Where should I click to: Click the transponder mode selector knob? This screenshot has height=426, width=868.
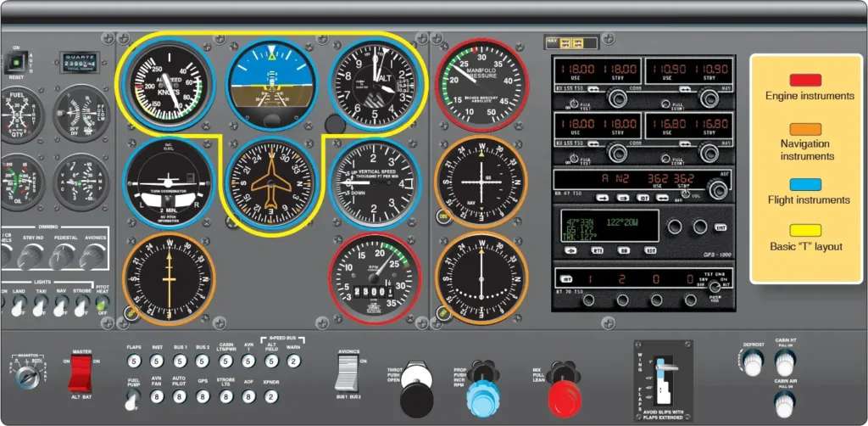click(715, 287)
